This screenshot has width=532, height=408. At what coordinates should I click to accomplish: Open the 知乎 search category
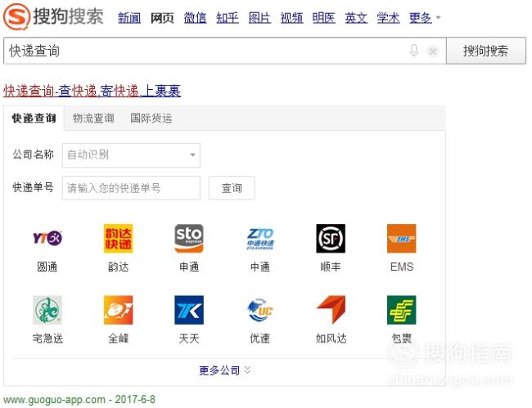[x=228, y=18]
